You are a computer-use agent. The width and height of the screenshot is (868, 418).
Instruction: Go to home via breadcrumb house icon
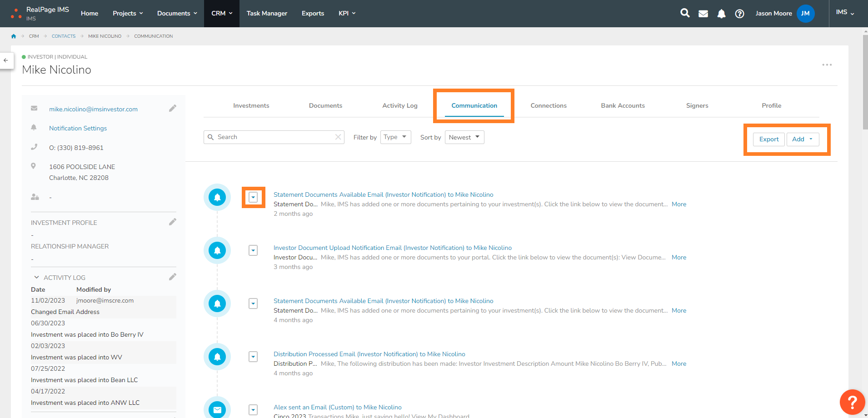point(14,36)
